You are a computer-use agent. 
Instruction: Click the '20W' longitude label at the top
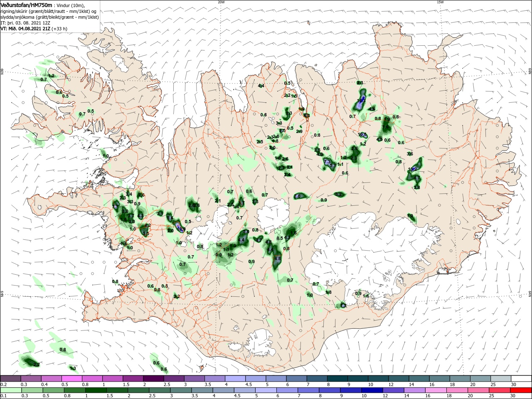221,2
